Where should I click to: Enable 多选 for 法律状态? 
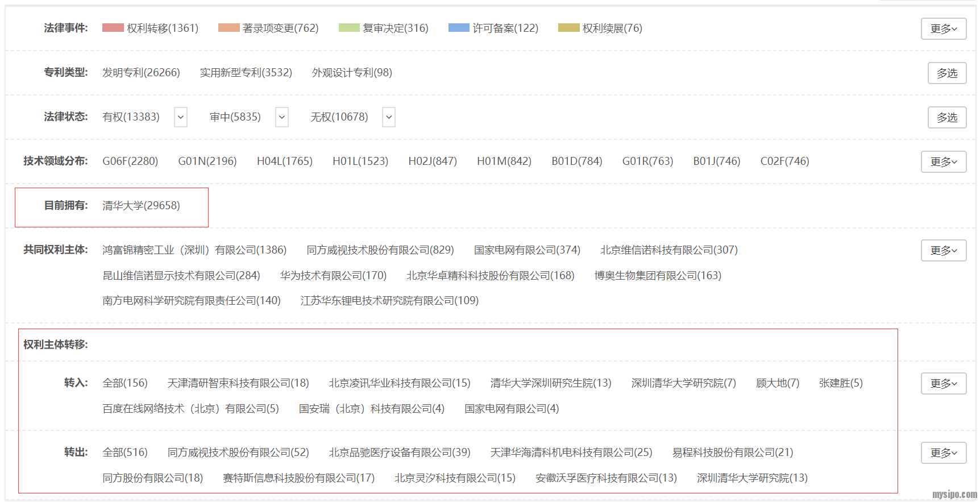pyautogui.click(x=946, y=117)
